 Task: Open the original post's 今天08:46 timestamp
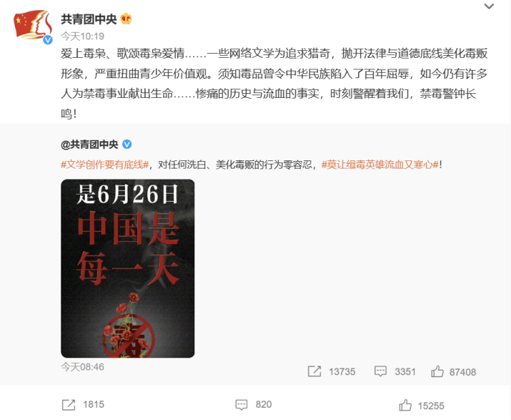pyautogui.click(x=82, y=367)
